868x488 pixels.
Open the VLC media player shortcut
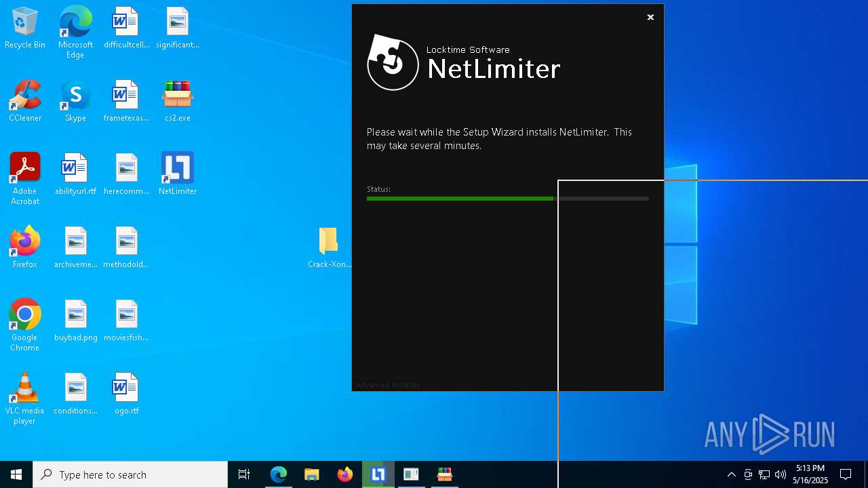25,399
